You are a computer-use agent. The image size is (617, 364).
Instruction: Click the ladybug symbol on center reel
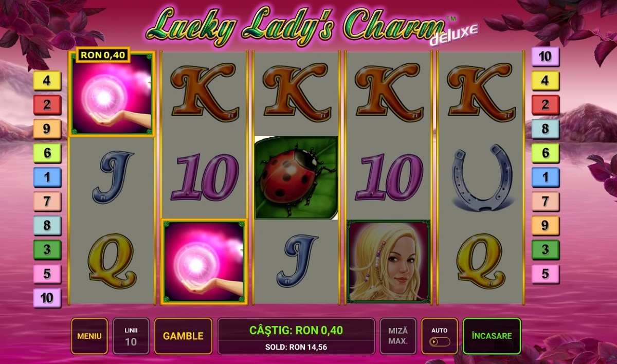click(296, 177)
